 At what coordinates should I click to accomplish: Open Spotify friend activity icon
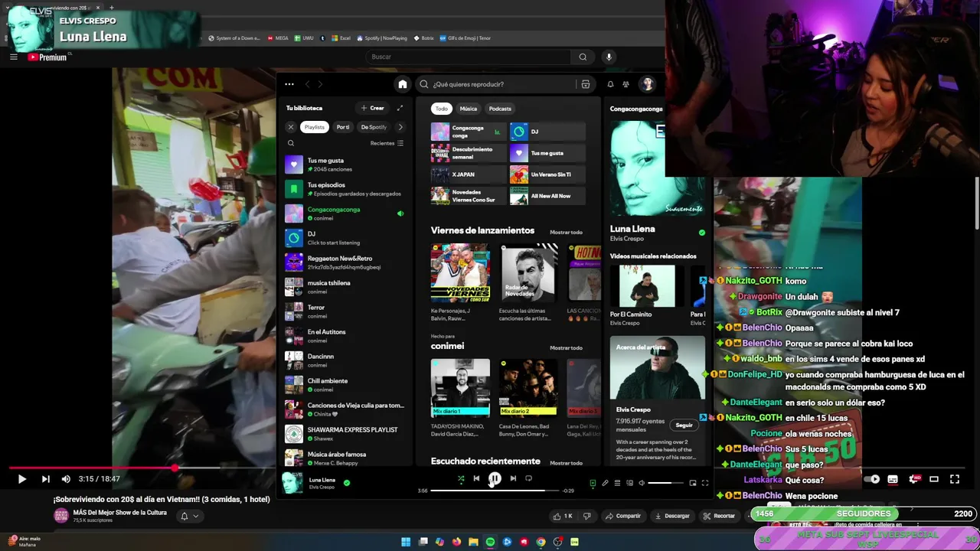click(626, 84)
